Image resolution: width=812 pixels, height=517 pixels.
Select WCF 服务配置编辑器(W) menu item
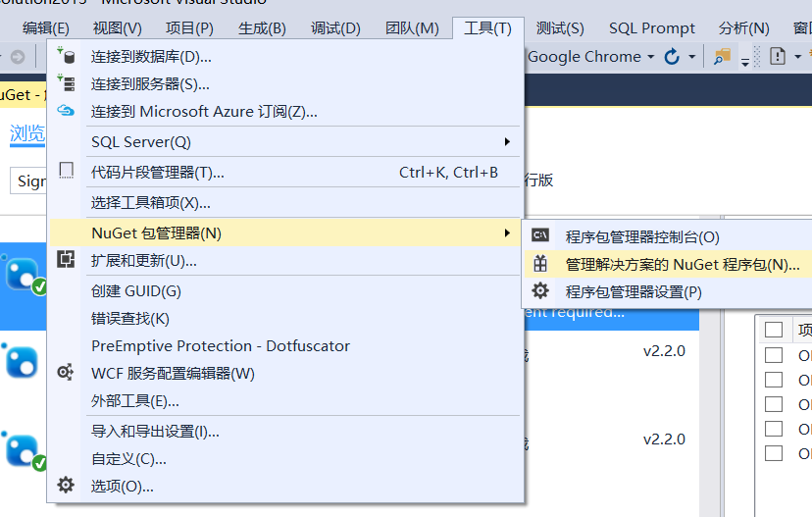coord(284,374)
